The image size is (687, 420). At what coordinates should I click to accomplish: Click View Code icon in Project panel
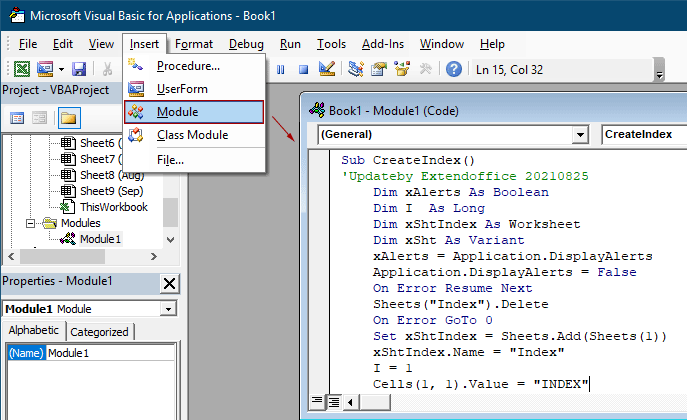(17, 118)
